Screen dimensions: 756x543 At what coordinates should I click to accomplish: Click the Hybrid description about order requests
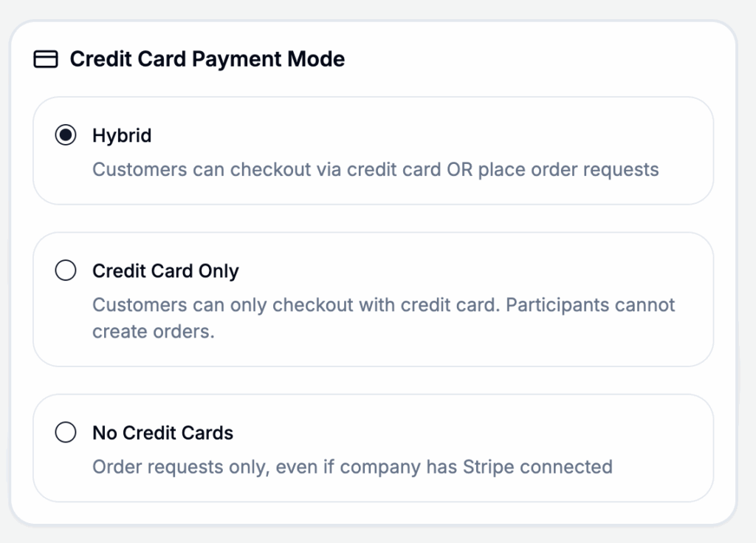click(375, 169)
